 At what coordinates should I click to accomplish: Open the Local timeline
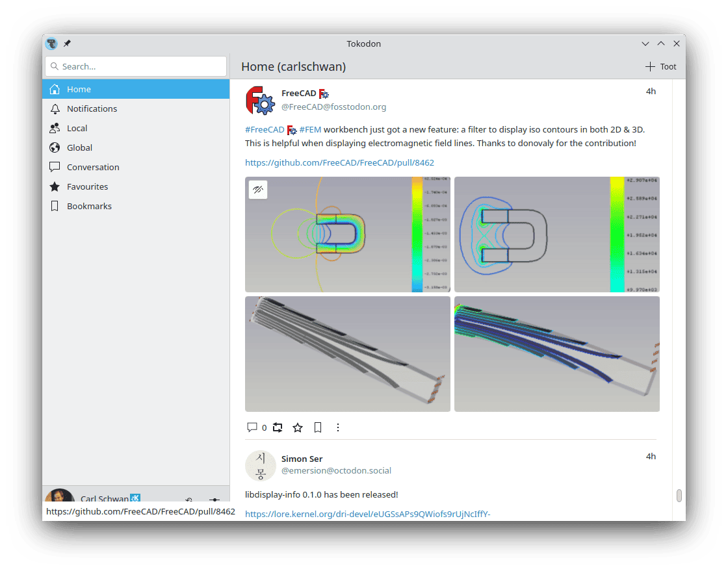(x=136, y=128)
